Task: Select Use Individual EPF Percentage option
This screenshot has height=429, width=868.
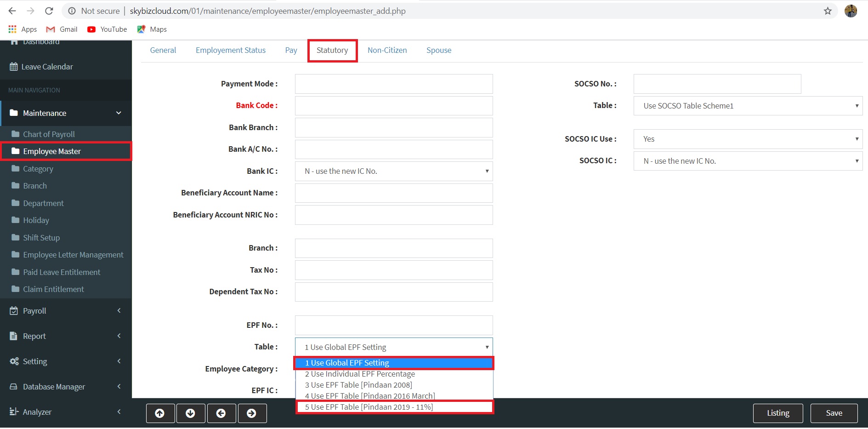Action: coord(360,374)
